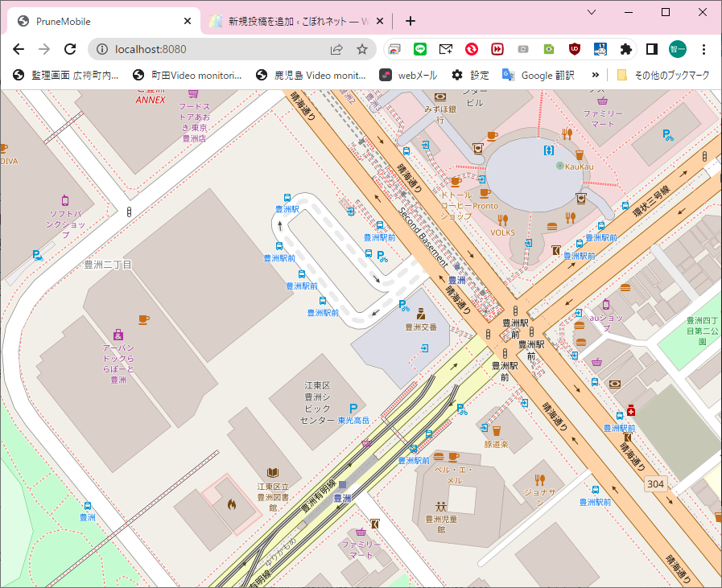The width and height of the screenshot is (722, 588).
Task: Select the PruneMobile tab
Action: click(97, 21)
